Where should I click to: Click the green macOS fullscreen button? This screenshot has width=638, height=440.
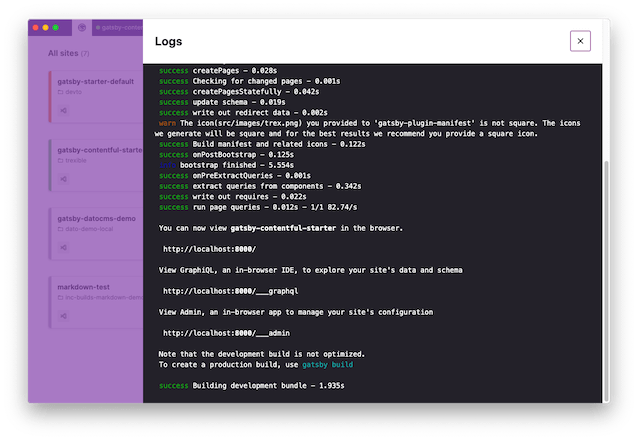56,28
